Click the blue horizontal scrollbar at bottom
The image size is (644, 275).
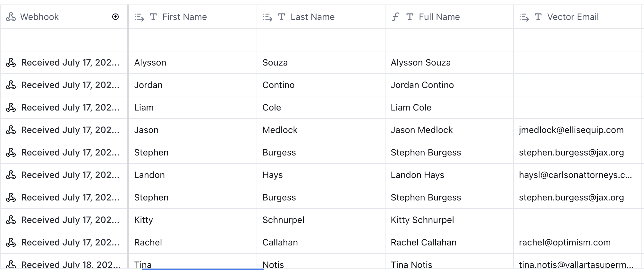tap(203, 269)
